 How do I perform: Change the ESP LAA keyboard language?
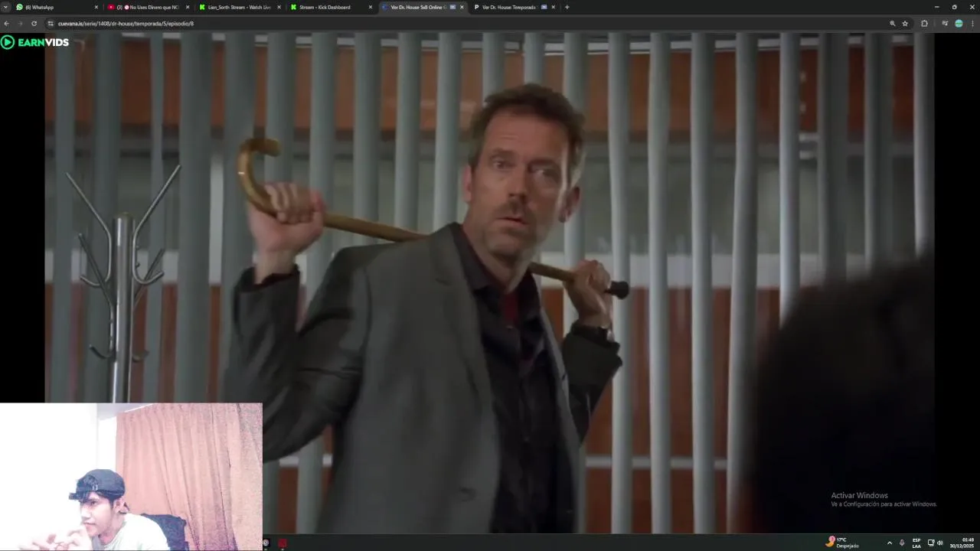pos(916,543)
